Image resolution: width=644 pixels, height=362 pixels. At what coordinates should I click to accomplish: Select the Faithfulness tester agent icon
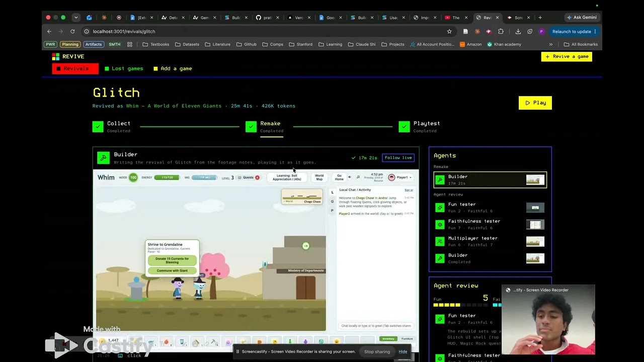(440, 224)
